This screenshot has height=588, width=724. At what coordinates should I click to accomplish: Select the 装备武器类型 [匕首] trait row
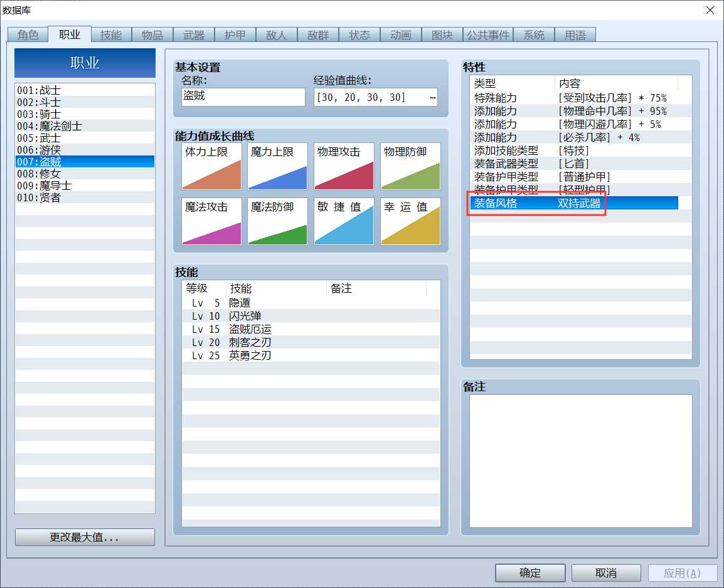580,163
